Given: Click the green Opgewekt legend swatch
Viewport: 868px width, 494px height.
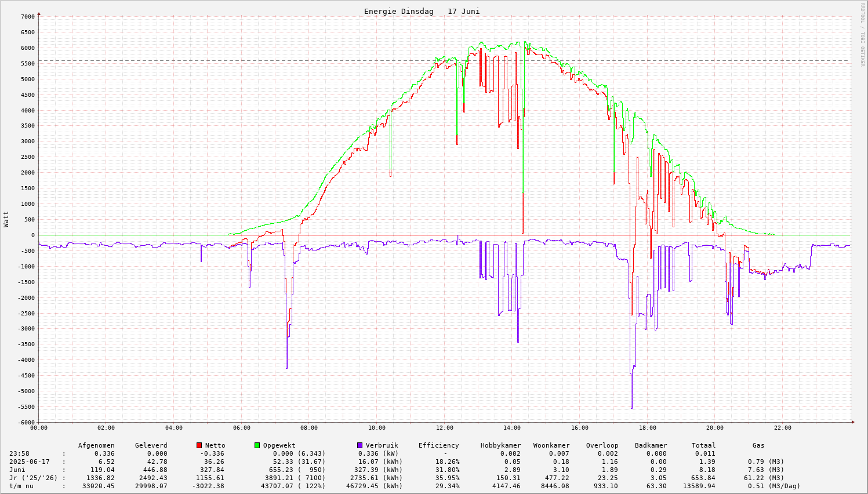Looking at the screenshot, I should pyautogui.click(x=257, y=445).
